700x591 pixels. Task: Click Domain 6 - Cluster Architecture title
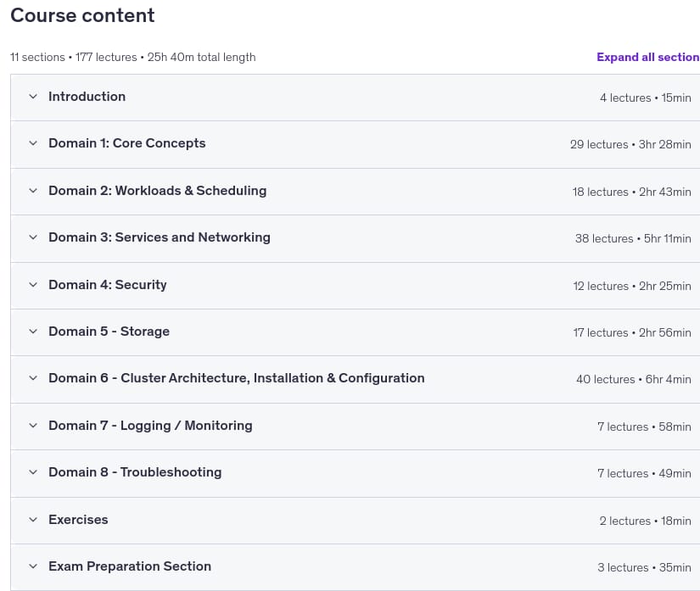237,378
